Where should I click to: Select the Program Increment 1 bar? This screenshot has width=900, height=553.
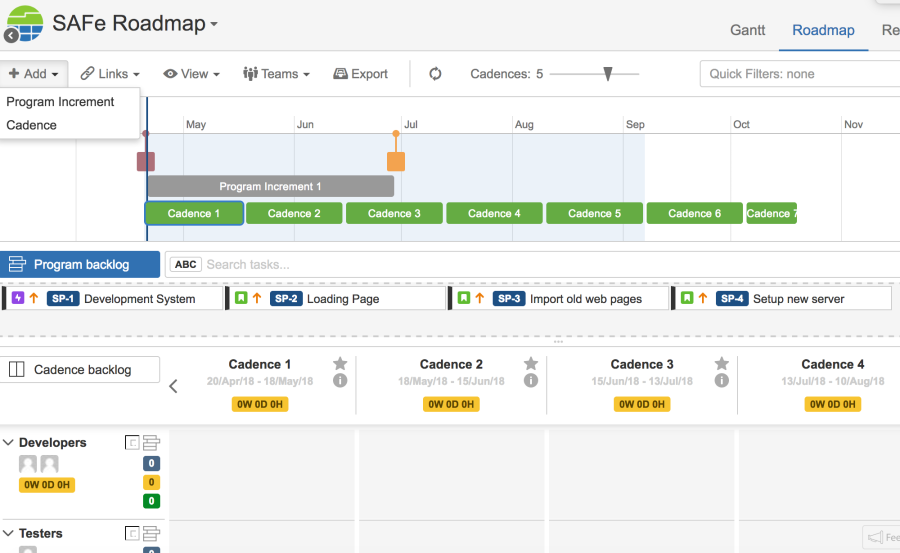coord(270,186)
